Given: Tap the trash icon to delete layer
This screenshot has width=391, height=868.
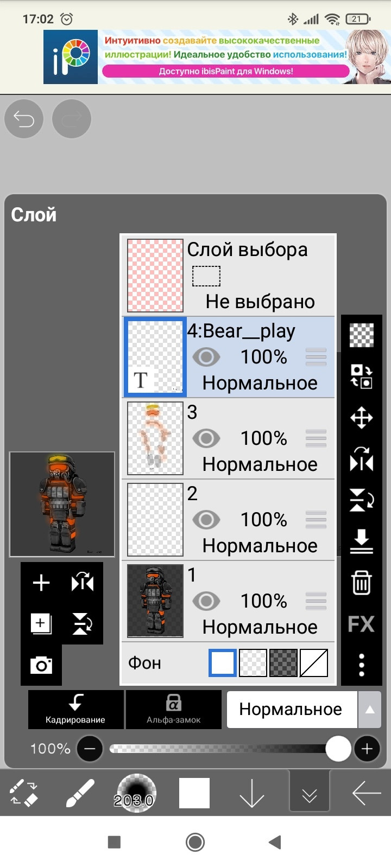Looking at the screenshot, I should point(361,583).
